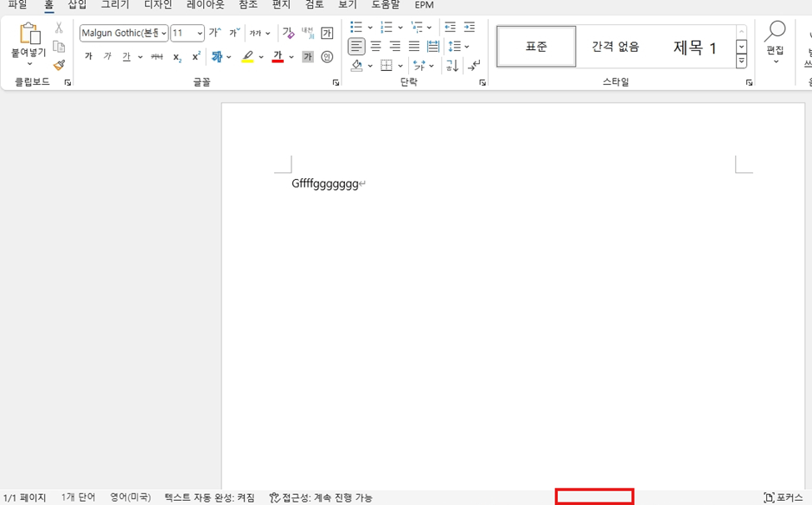Open the EPM tab
The height and width of the screenshot is (505, 812).
tap(424, 5)
